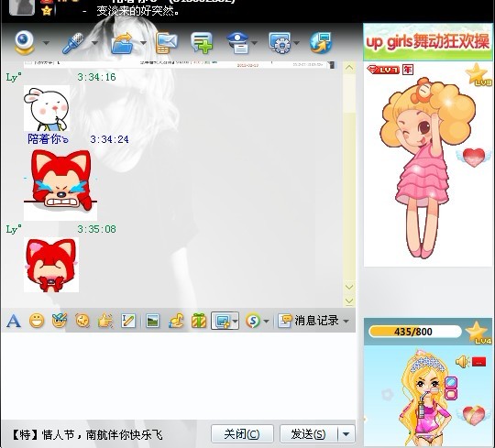The image size is (495, 448).
Task: Create a group discussion with the chat-plus icon
Action: (x=202, y=42)
